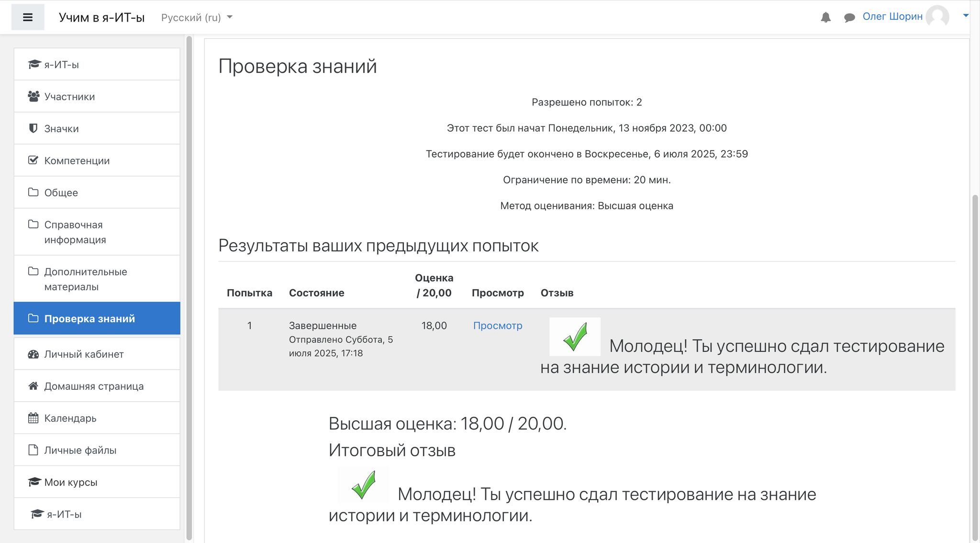Click the Олег Шорин profile name
Viewport: 980px width, 543px height.
coord(892,16)
